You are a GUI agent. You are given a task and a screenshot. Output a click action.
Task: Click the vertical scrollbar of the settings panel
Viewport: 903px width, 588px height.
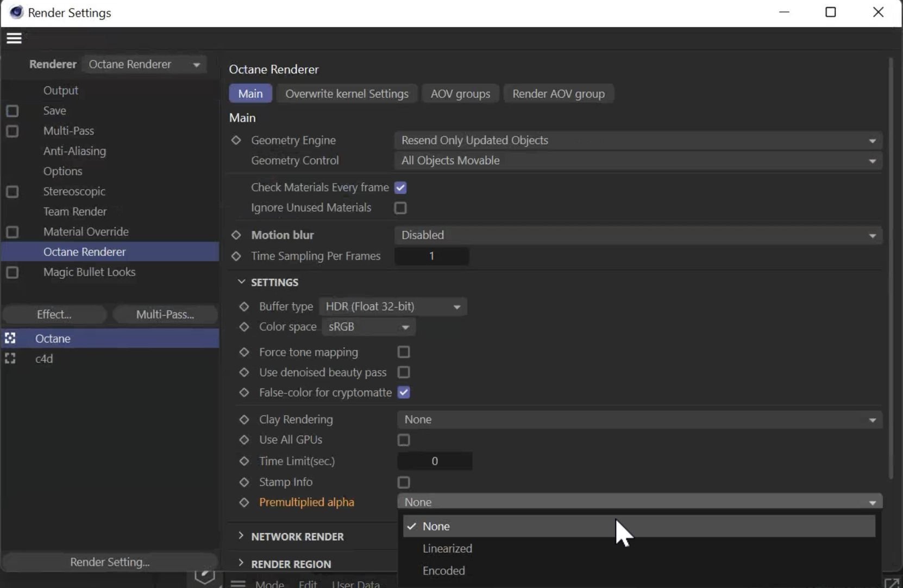tap(891, 272)
